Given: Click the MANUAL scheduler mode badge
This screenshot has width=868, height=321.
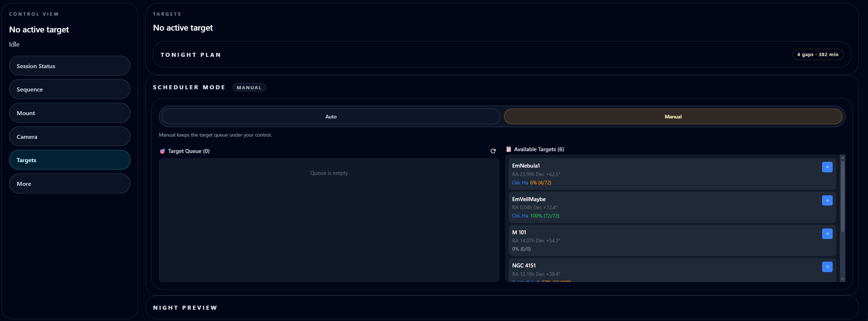Looking at the screenshot, I should [249, 87].
